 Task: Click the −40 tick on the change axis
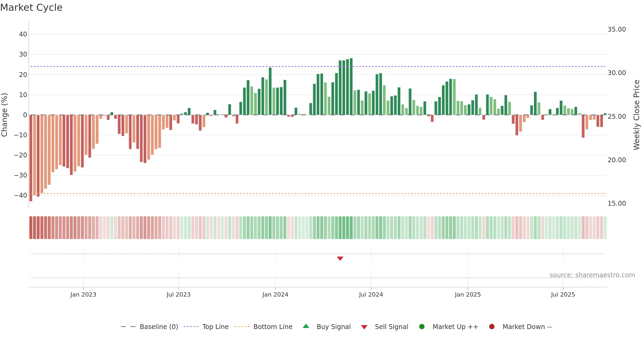click(x=21, y=195)
